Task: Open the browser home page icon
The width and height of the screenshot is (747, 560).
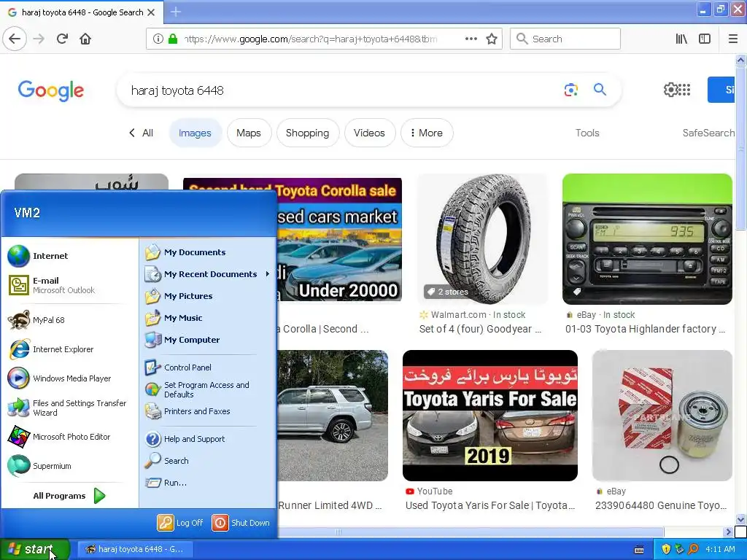Action: [85, 39]
